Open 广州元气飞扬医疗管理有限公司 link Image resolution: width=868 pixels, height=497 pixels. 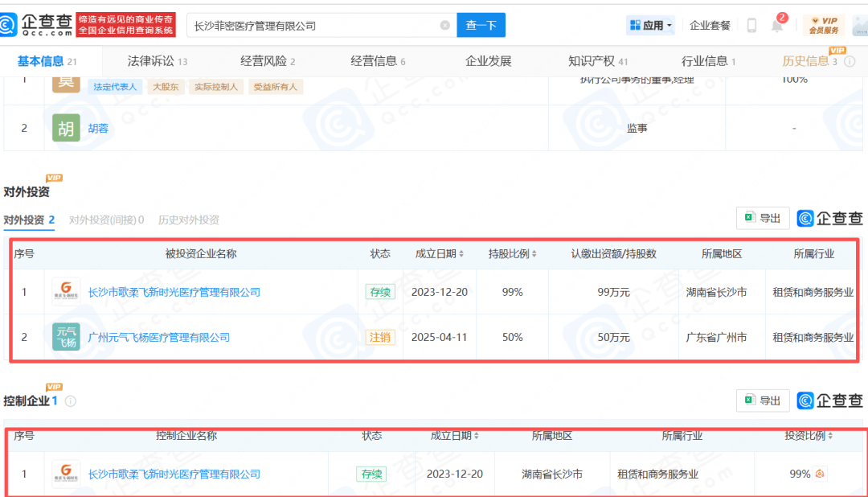(159, 337)
